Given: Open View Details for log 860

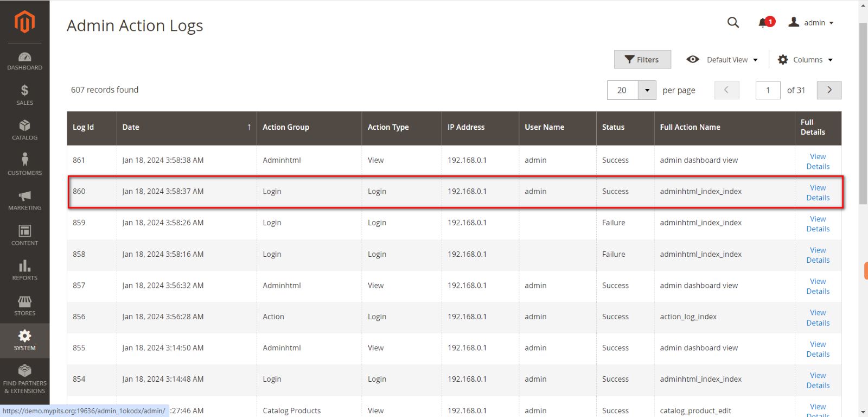Looking at the screenshot, I should pos(818,193).
